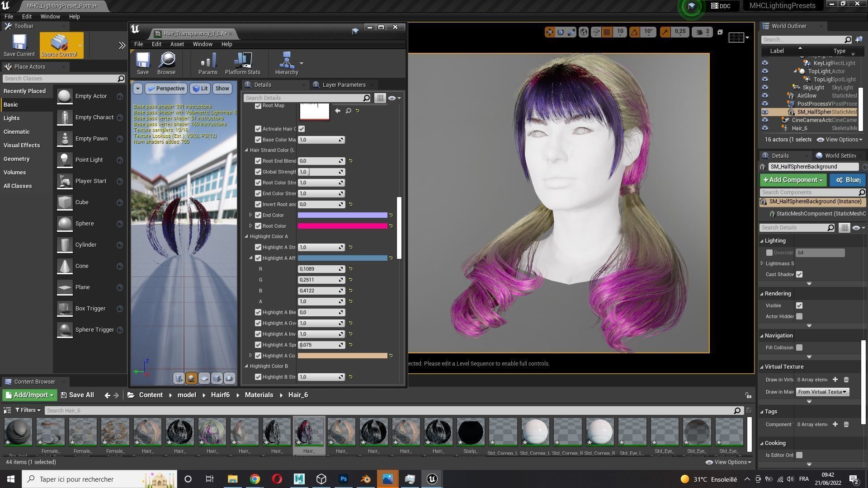The width and height of the screenshot is (868, 488).
Task: Use the selected asset for Root Map
Action: [x=338, y=111]
